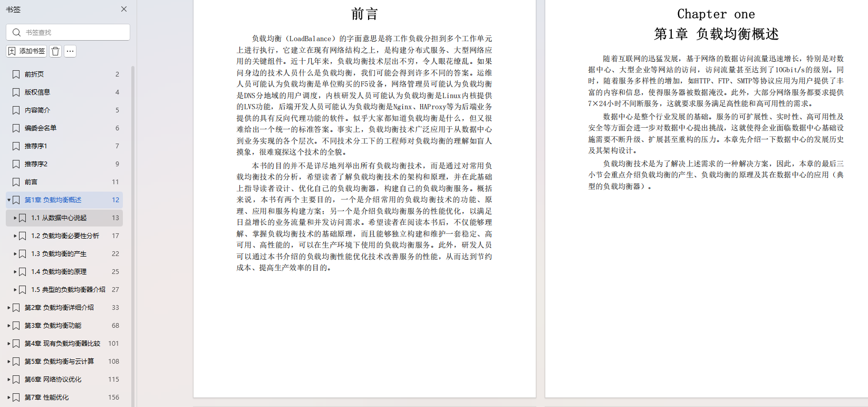Click bookmark icon beside 内容简介
The width and height of the screenshot is (868, 407).
(x=16, y=110)
